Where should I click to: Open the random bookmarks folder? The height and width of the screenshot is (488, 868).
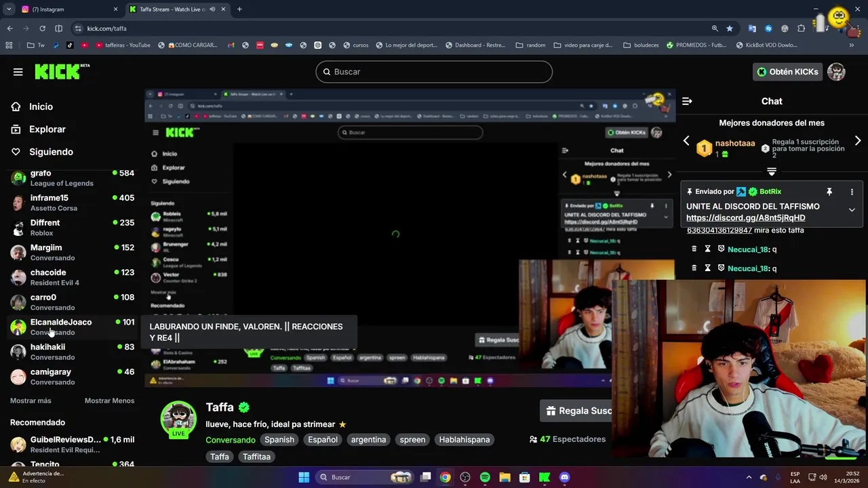530,45
